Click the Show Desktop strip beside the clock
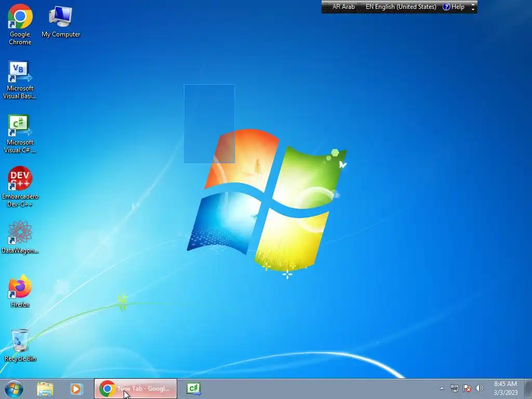 [528, 389]
